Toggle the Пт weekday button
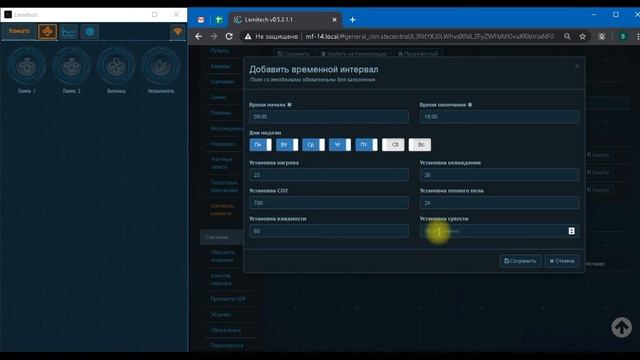The width and height of the screenshot is (640, 360). (x=367, y=144)
